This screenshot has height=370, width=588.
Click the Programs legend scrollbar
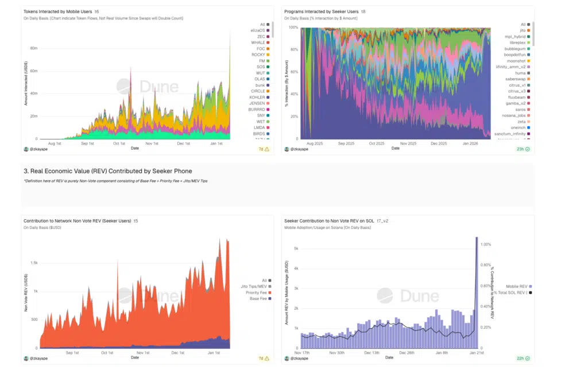[x=533, y=34]
